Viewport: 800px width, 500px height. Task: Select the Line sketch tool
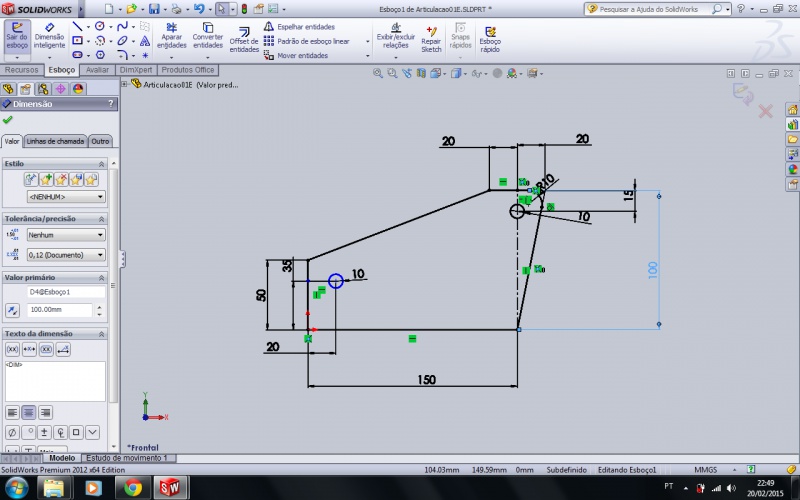coord(78,27)
